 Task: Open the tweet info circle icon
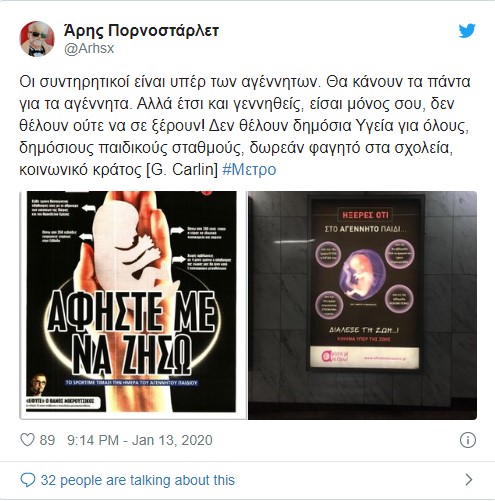pyautogui.click(x=468, y=440)
